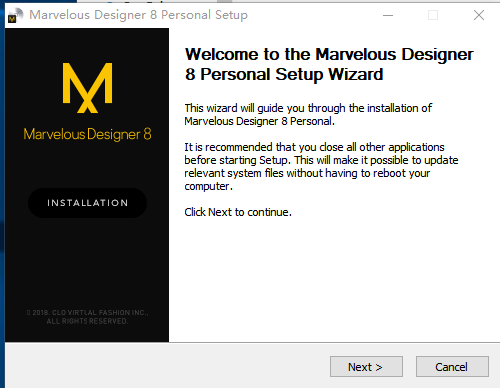The image size is (500, 388).
Task: Minimize the setup wizard window
Action: point(388,15)
